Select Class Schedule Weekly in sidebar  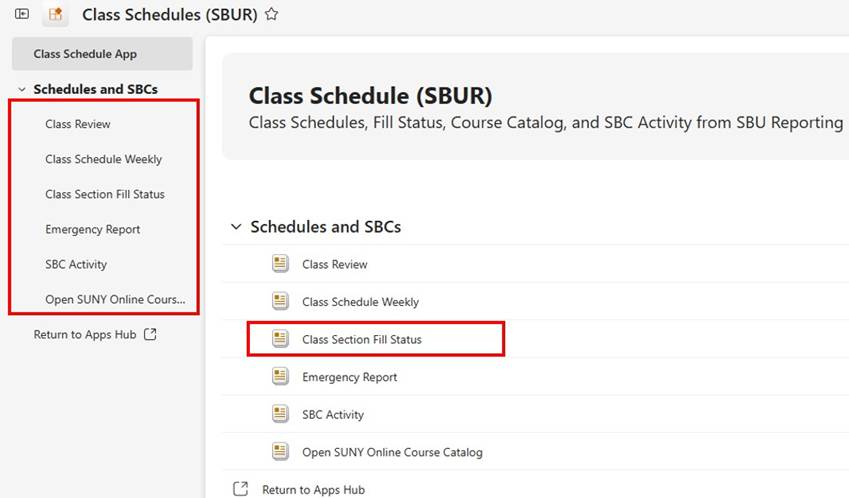[103, 159]
